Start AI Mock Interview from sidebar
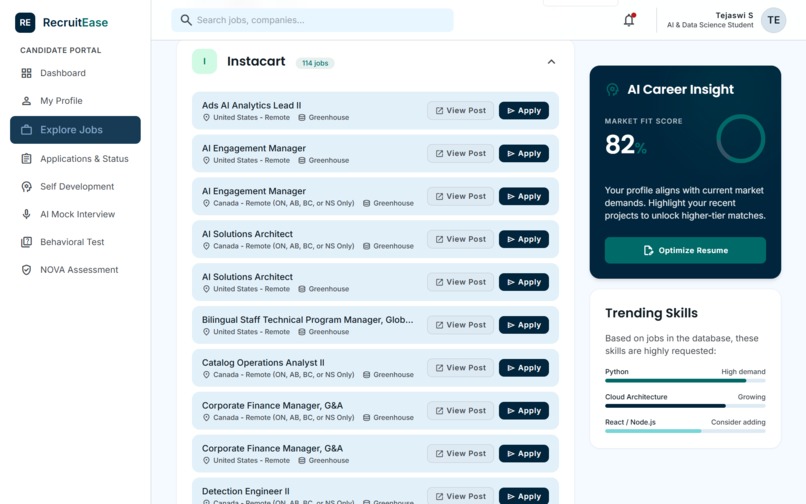Viewport: 806px width, 504px height. 75,214
